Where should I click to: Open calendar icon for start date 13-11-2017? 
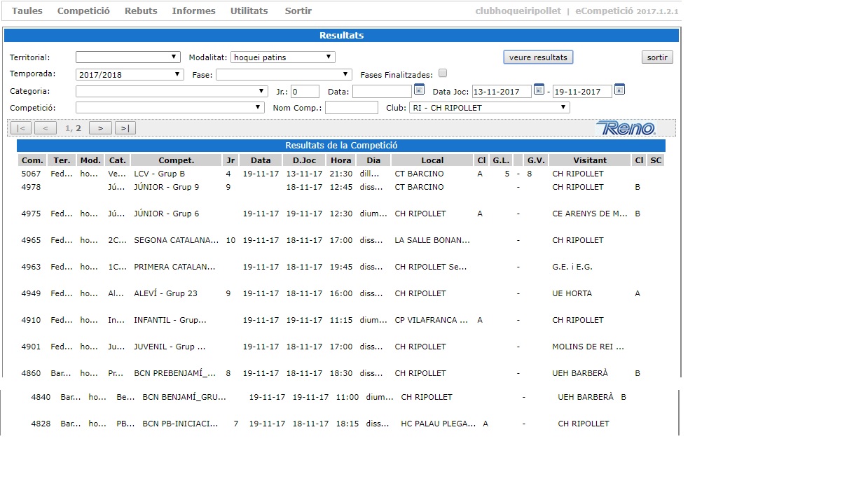coord(539,90)
